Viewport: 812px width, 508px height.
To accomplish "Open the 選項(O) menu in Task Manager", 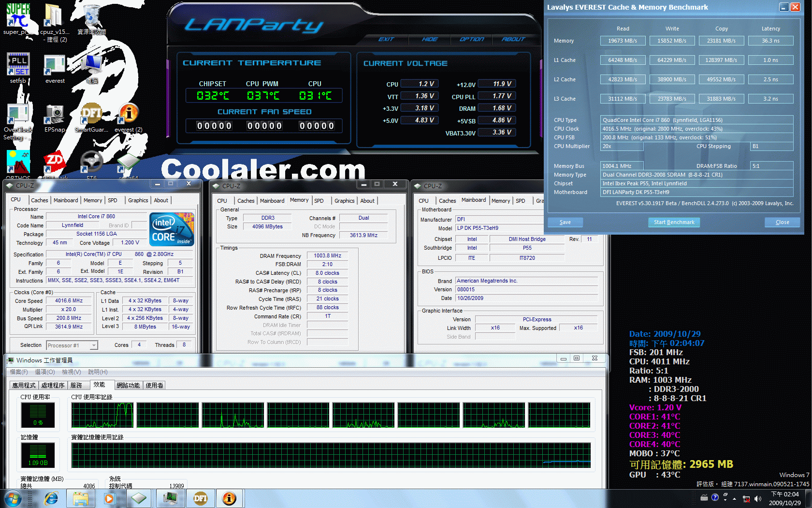I will pyautogui.click(x=45, y=372).
